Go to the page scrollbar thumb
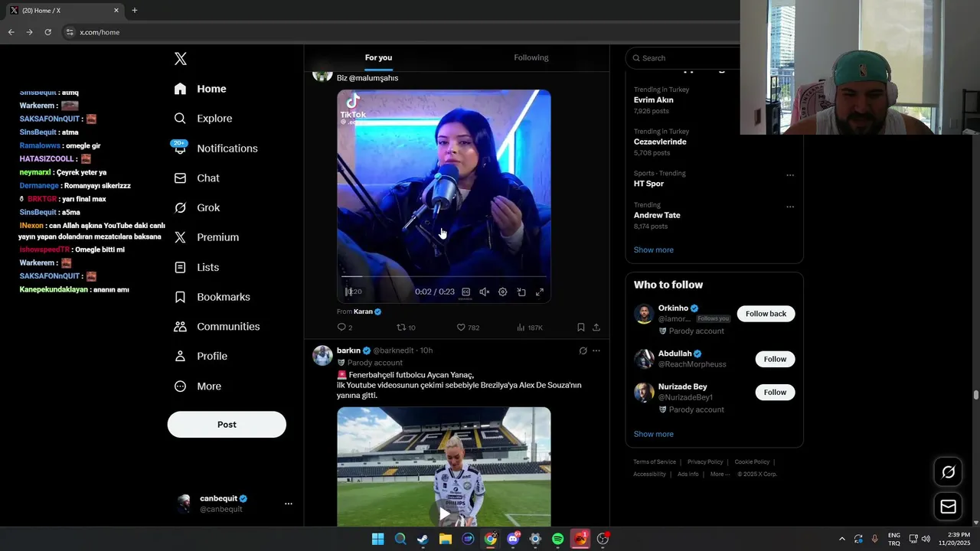The width and height of the screenshot is (980, 551). [976, 395]
